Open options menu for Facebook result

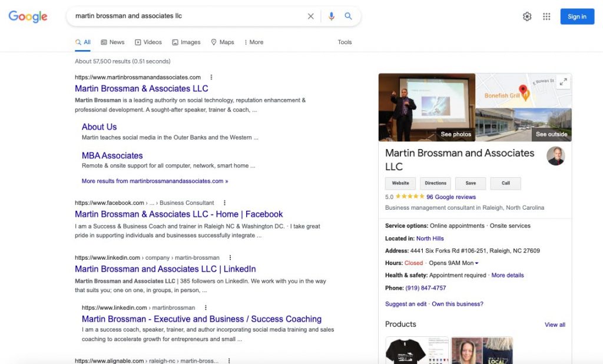[x=224, y=203]
